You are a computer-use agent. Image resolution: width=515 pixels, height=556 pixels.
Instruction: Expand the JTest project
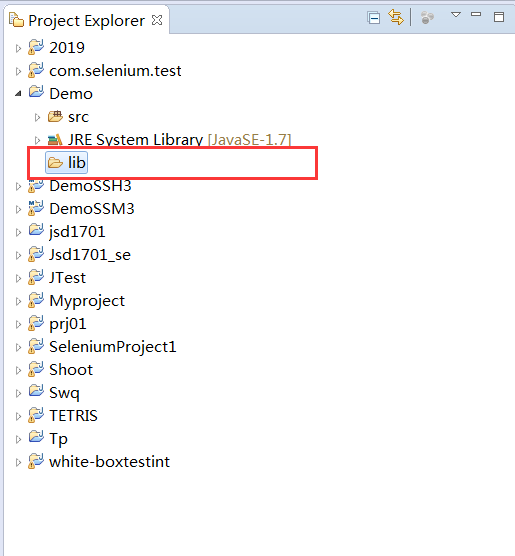point(18,278)
